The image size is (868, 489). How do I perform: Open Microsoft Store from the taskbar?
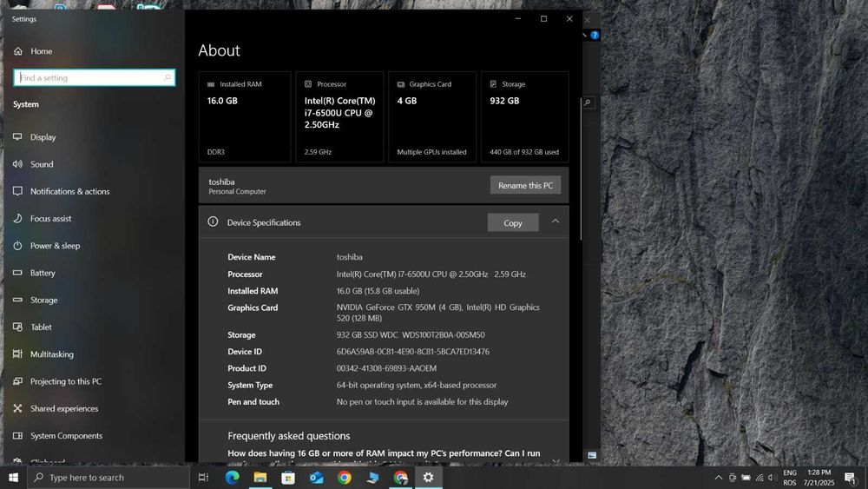coord(288,478)
